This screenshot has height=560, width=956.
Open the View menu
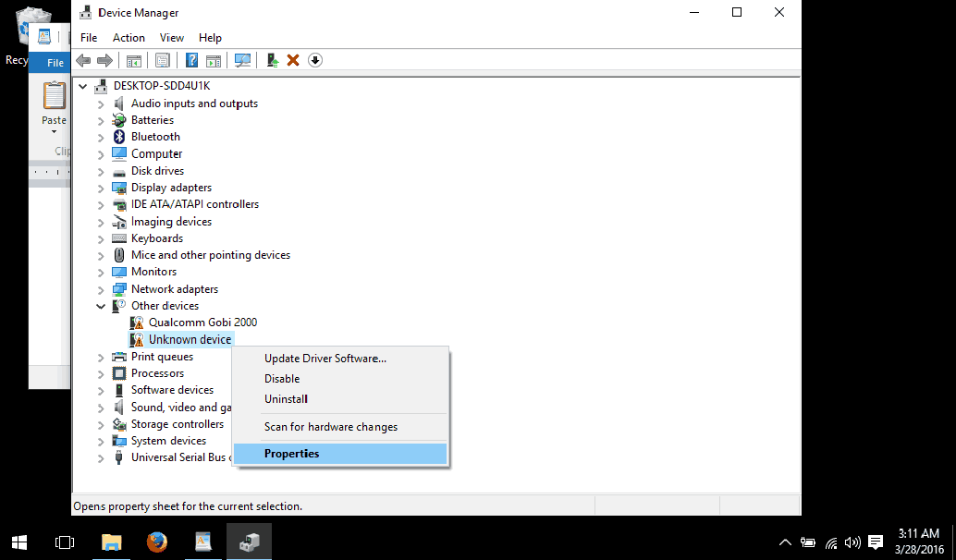(x=172, y=38)
